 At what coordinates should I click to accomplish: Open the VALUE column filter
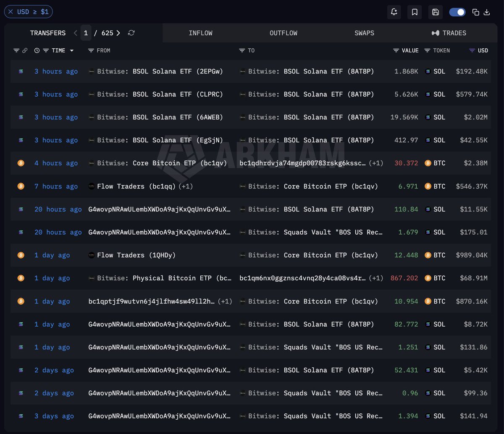click(x=396, y=50)
